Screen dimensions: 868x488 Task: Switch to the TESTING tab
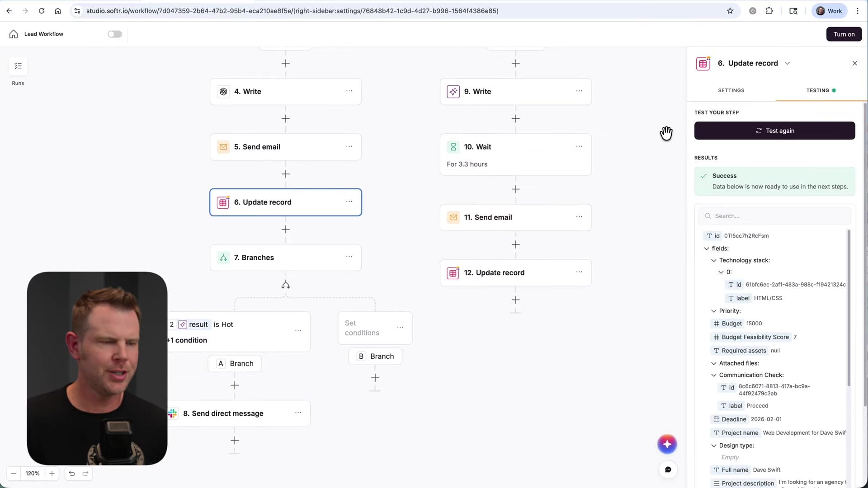[x=821, y=90]
